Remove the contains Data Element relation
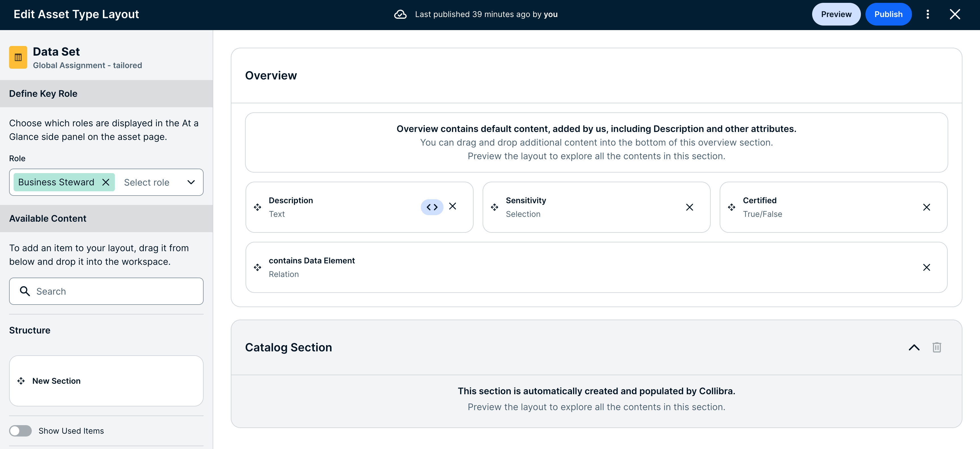980x449 pixels. pyautogui.click(x=926, y=267)
